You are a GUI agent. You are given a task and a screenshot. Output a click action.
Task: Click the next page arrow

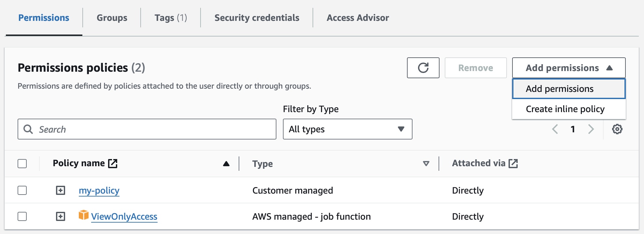pos(591,129)
